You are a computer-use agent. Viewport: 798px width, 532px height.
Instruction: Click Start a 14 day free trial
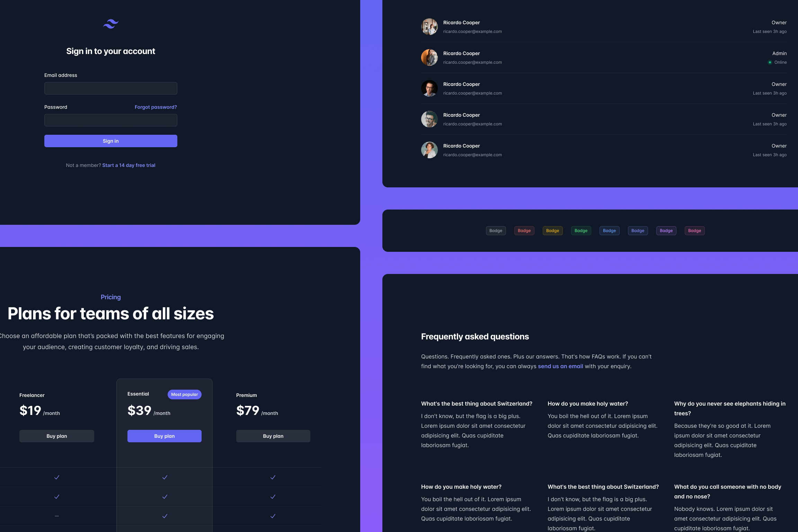point(128,165)
